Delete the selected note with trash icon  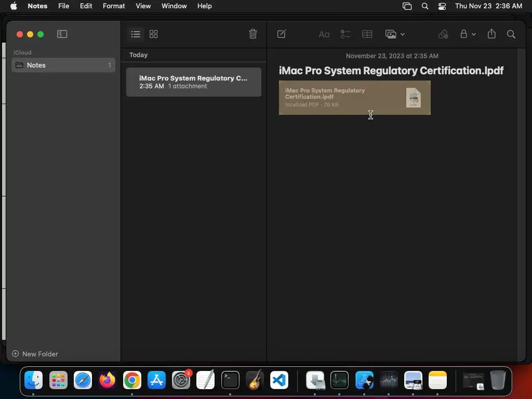253,34
